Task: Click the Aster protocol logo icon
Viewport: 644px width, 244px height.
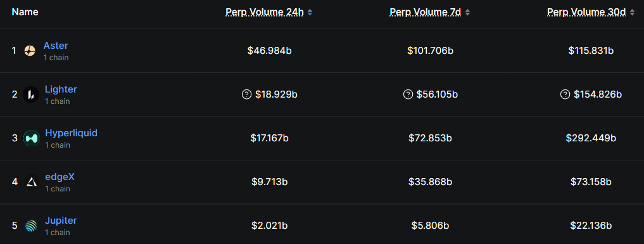Action: click(30, 51)
